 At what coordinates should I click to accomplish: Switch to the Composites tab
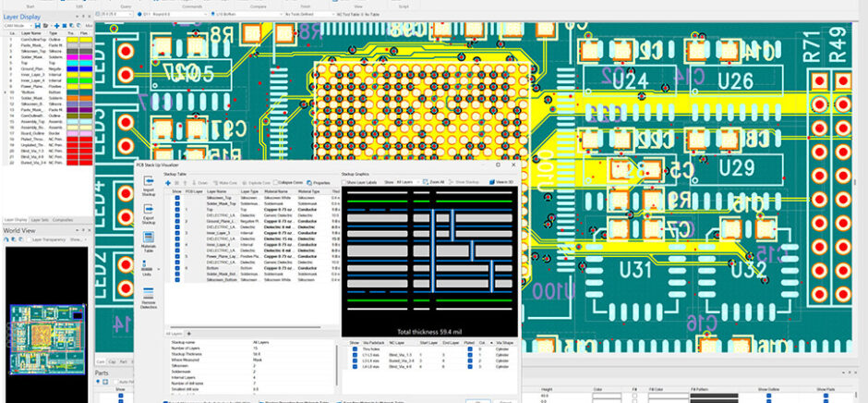pos(63,219)
